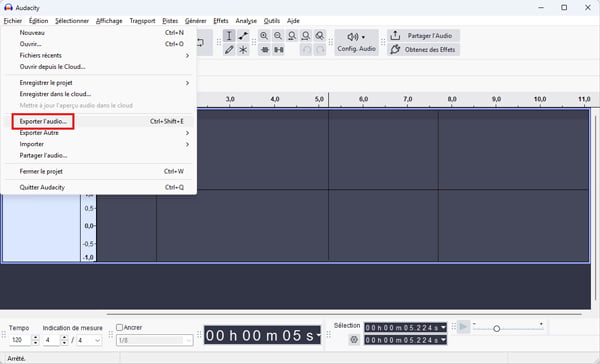Open the Analyse menu
Screen dimensions: 600x364
pyautogui.click(x=246, y=21)
